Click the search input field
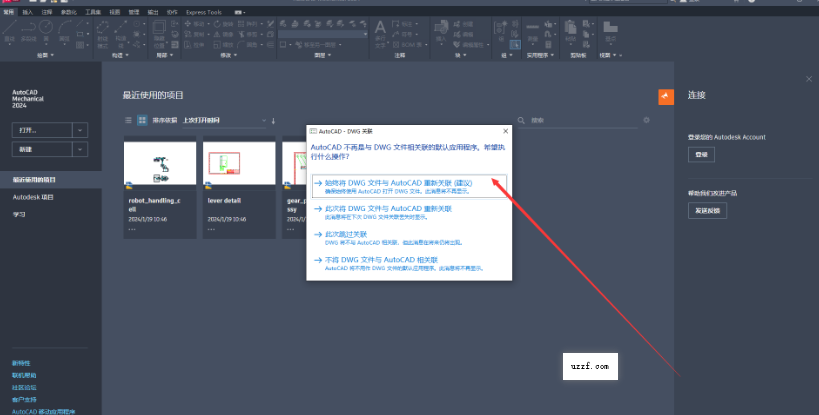819x415 pixels. (x=580, y=120)
